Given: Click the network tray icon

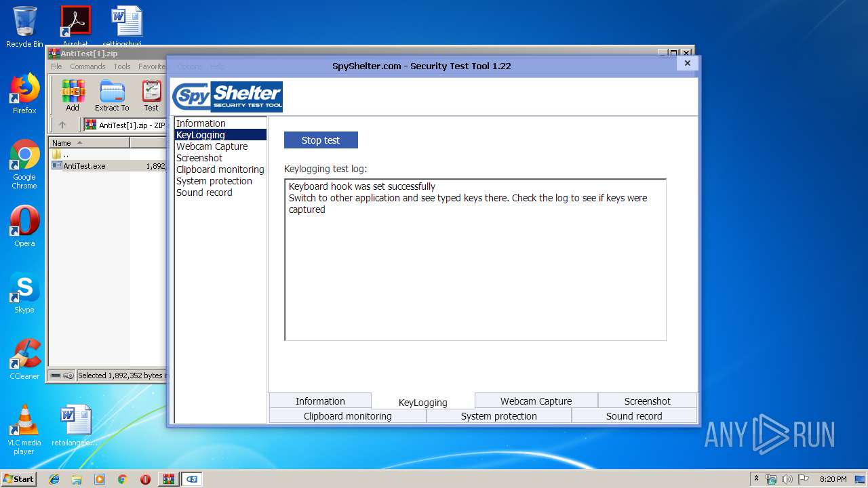Looking at the screenshot, I should point(771,479).
